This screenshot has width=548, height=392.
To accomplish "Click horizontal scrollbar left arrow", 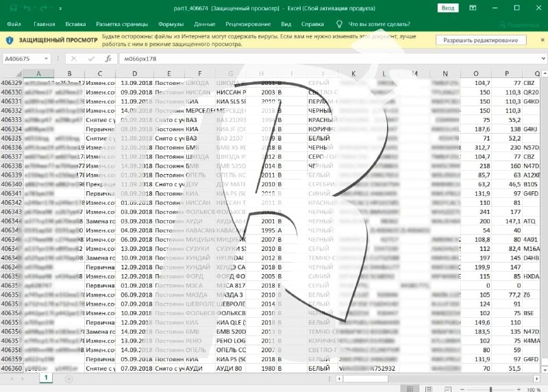I will [339, 379].
